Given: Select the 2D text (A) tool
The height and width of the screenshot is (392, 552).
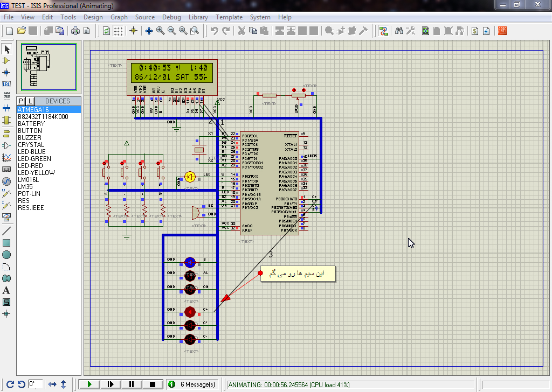Looking at the screenshot, I should [x=6, y=290].
